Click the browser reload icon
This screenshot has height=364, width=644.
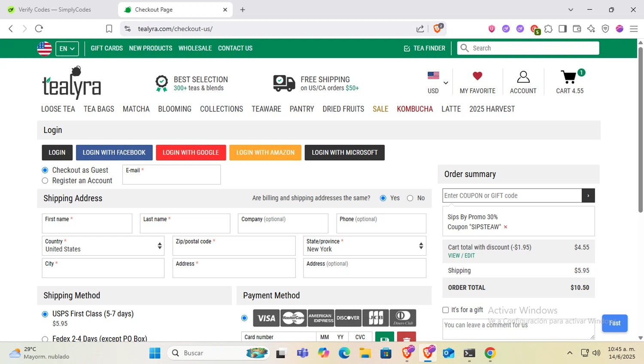[x=39, y=29]
